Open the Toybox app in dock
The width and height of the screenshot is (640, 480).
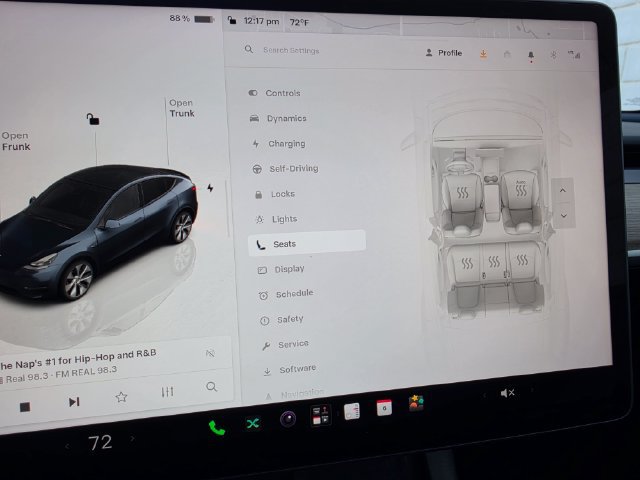click(x=416, y=403)
